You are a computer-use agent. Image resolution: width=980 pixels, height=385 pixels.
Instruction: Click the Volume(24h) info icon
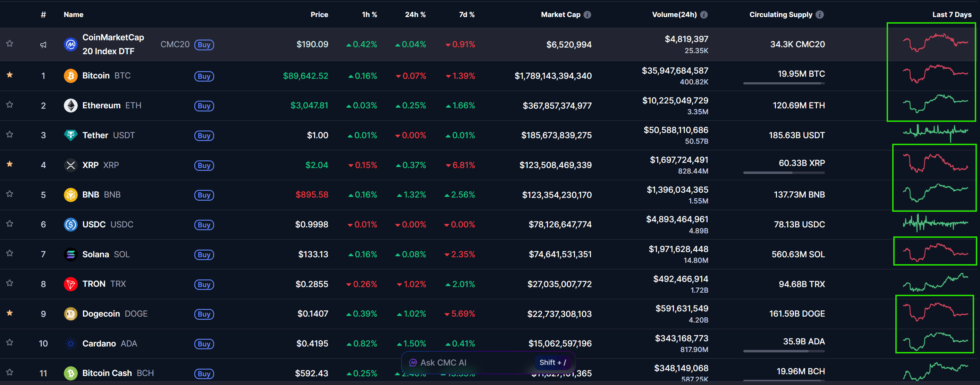[x=704, y=15]
